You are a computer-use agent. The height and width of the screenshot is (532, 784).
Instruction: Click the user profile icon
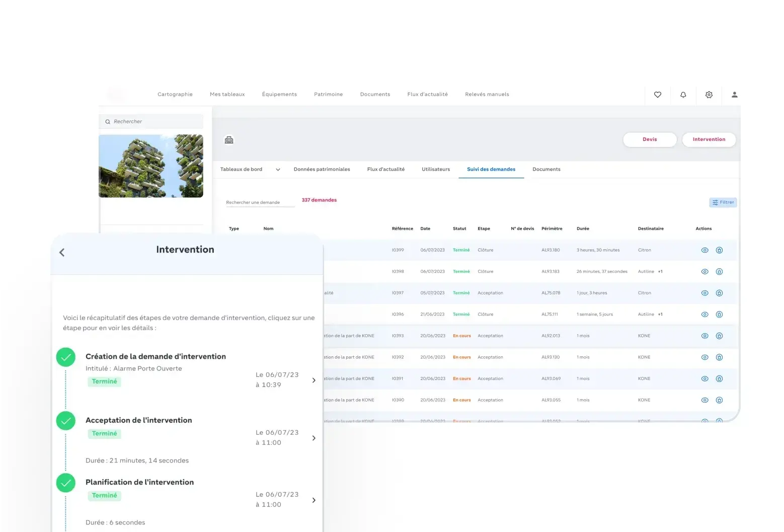(734, 95)
